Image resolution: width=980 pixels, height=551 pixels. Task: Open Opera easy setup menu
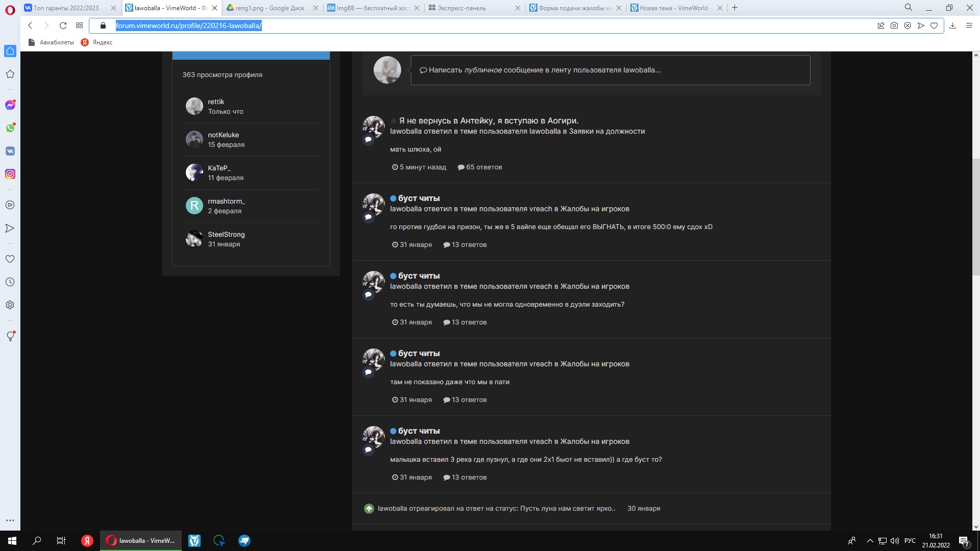click(969, 26)
